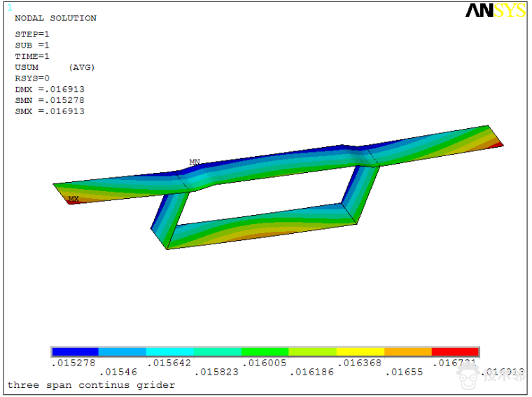Image resolution: width=532 pixels, height=397 pixels.
Task: Click the MN minimum marker on the beam
Action: point(195,162)
